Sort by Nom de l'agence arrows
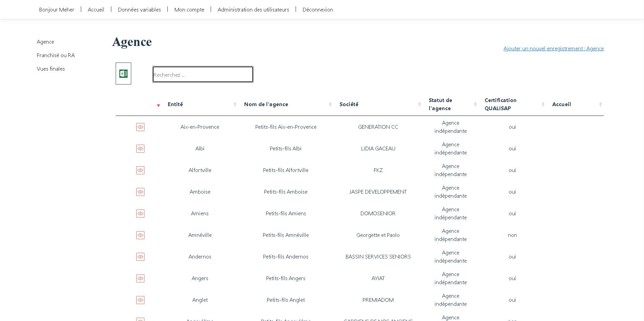644x321 pixels. click(330, 104)
